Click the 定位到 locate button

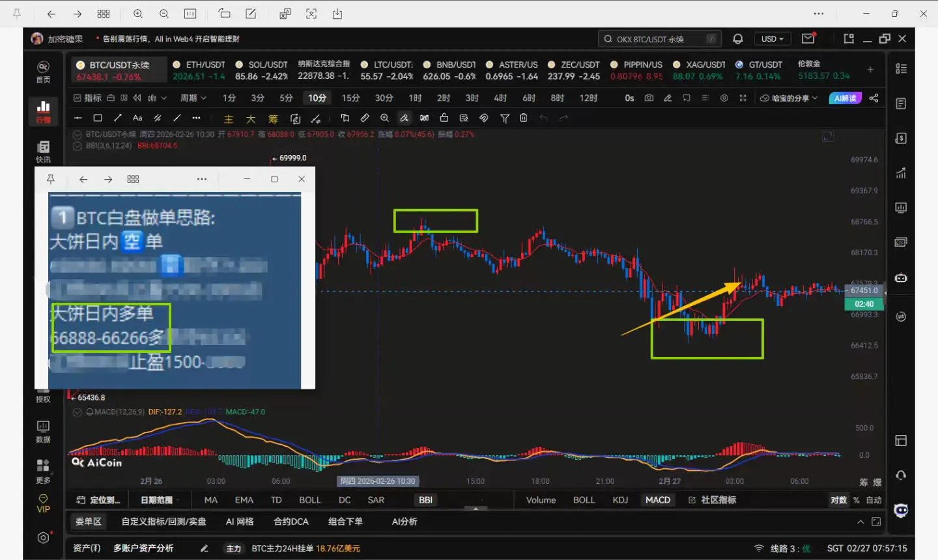(x=98, y=500)
